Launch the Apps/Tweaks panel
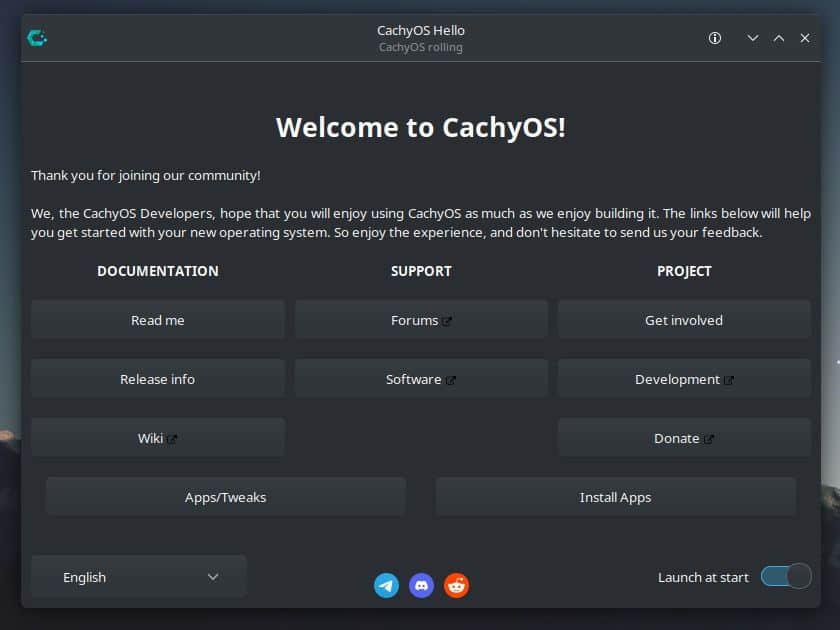 pyautogui.click(x=226, y=497)
